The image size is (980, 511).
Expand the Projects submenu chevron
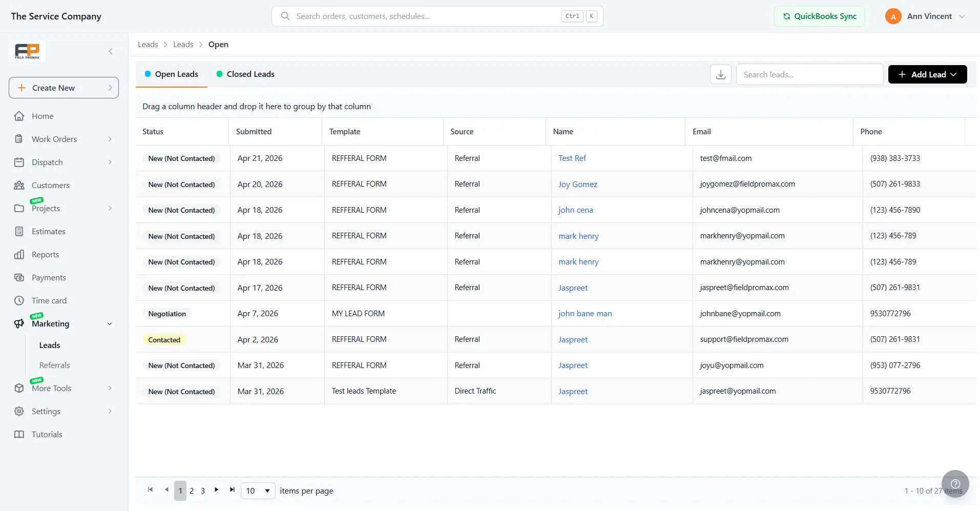(x=110, y=208)
